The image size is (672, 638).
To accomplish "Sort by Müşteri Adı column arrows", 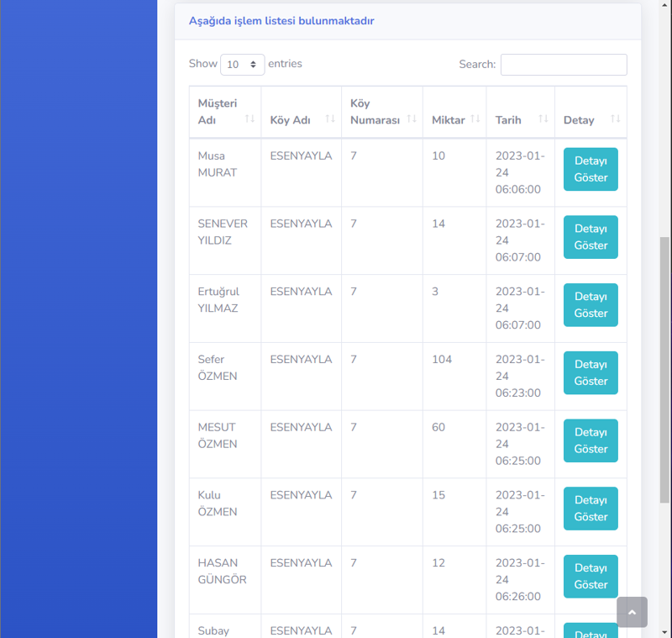I will (x=249, y=119).
